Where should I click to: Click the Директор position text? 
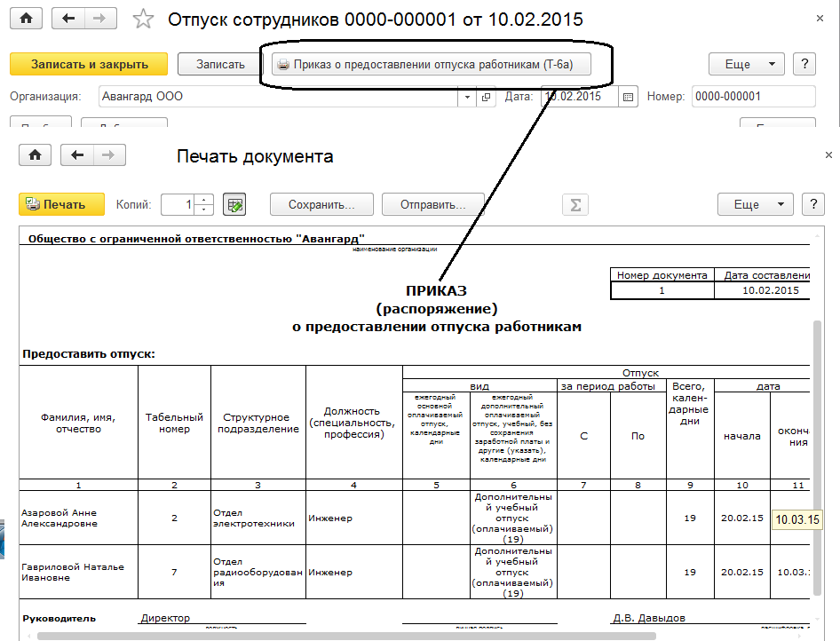[165, 617]
